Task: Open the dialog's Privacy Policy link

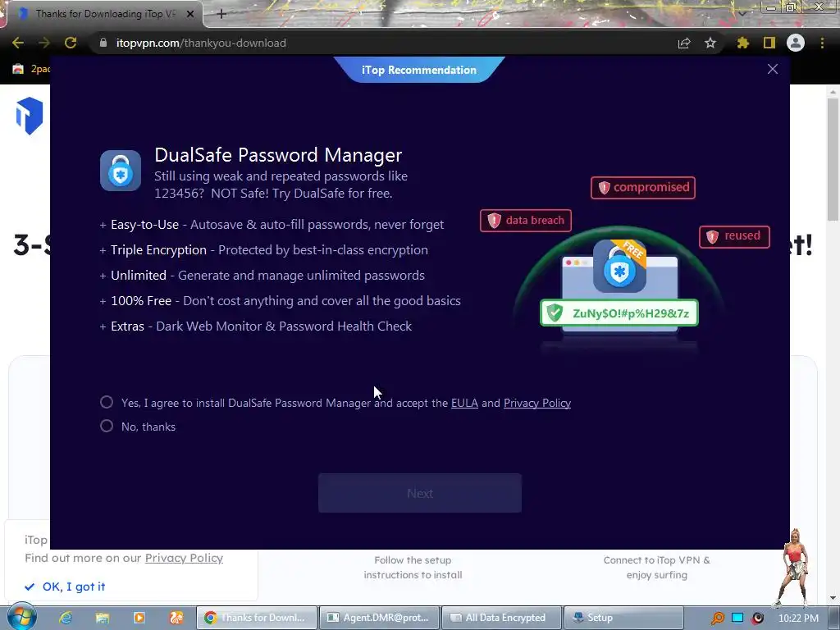Action: (536, 403)
